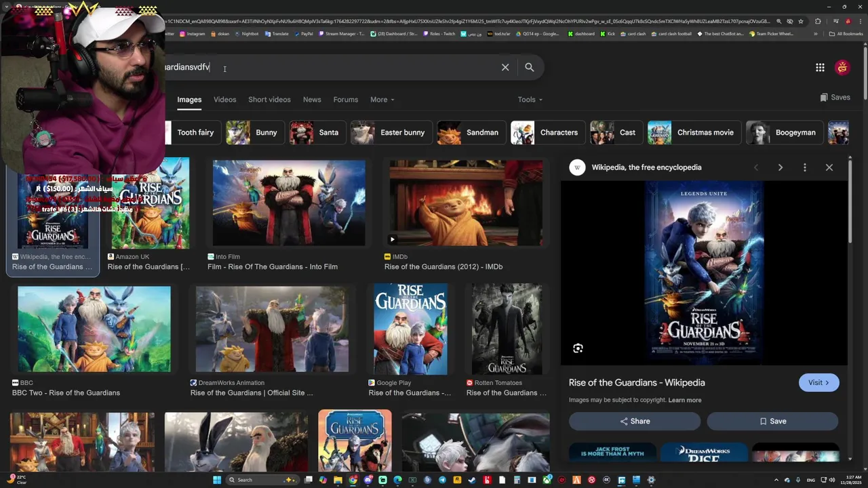Viewport: 868px width, 488px height.
Task: Open the Into Film image result
Action: tap(289, 203)
